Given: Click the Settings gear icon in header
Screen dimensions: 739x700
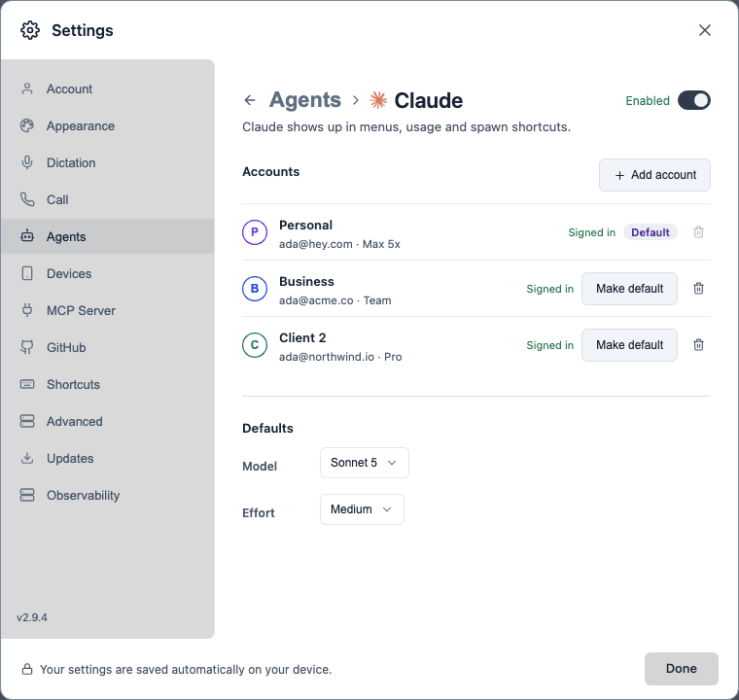Looking at the screenshot, I should (x=30, y=30).
